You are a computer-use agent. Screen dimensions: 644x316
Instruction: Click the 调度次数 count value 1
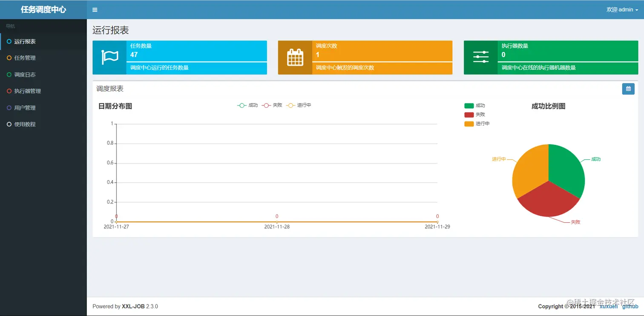coord(318,55)
